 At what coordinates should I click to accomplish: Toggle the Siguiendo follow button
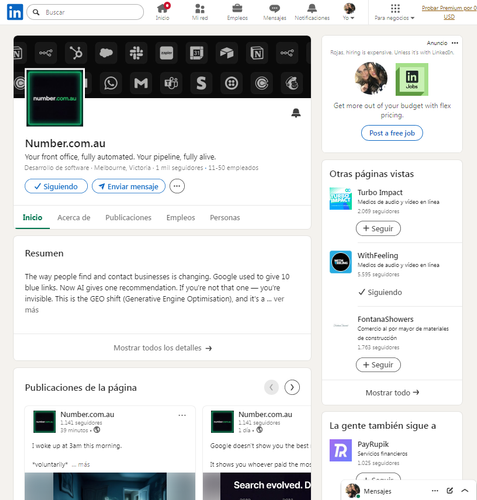coord(56,186)
